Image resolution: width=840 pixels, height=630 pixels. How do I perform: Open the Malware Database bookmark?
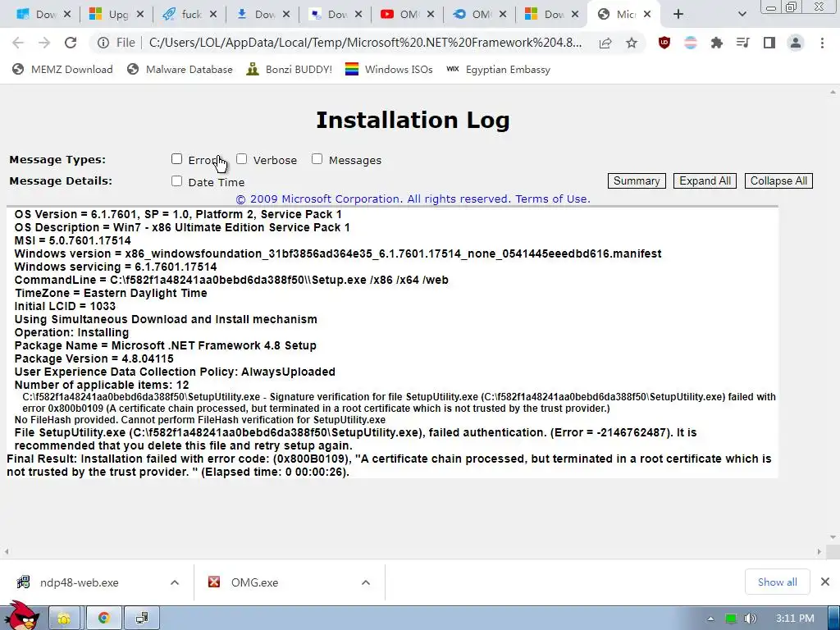coord(180,70)
